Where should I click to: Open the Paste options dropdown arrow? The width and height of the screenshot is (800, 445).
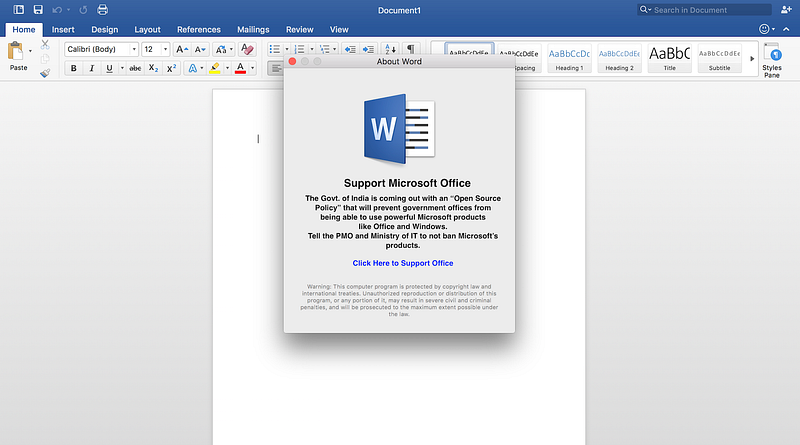pos(30,51)
